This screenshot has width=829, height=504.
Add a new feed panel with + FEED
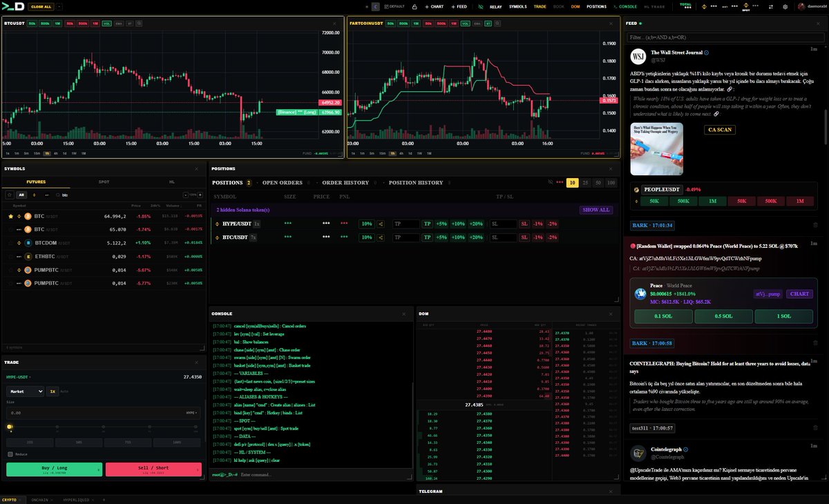460,6
